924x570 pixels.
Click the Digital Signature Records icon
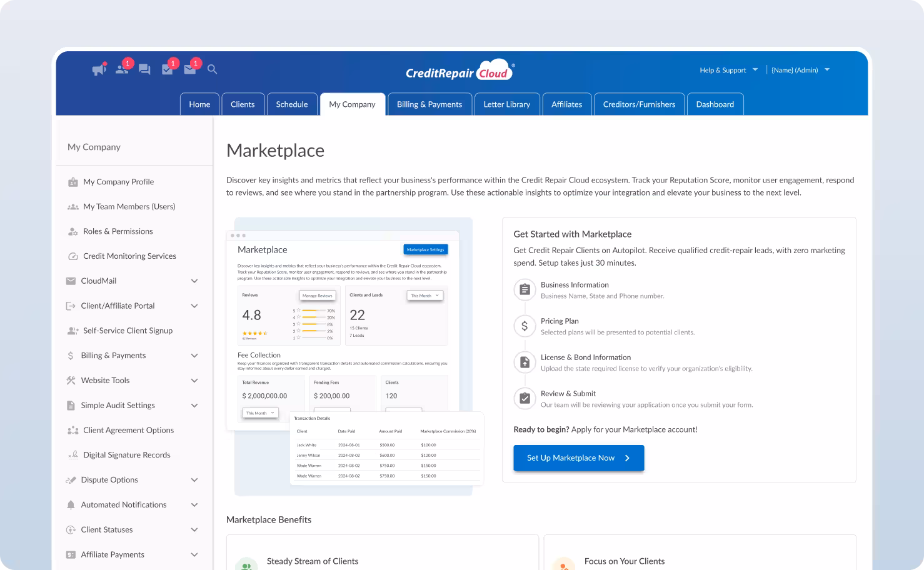[x=73, y=455]
